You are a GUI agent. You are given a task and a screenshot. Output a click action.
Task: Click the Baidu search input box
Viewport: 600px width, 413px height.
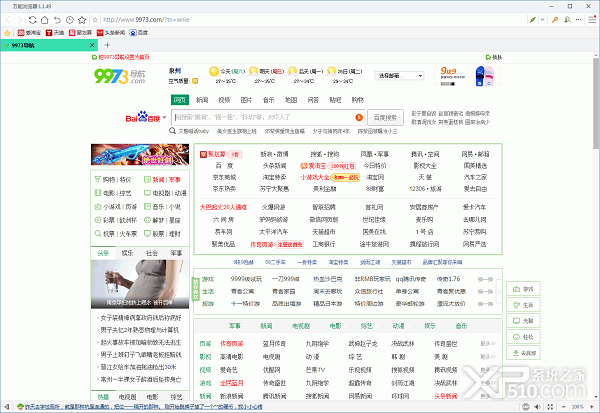click(268, 117)
